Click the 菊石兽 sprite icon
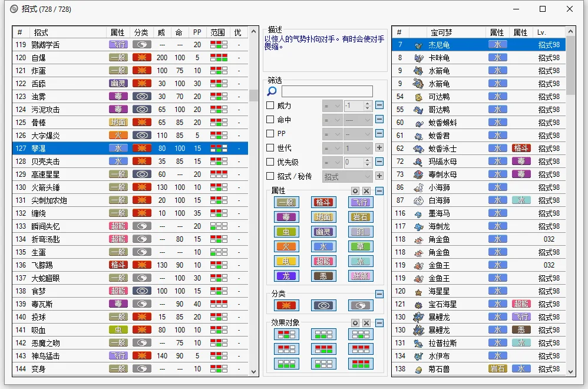The image size is (588, 389). [x=418, y=369]
